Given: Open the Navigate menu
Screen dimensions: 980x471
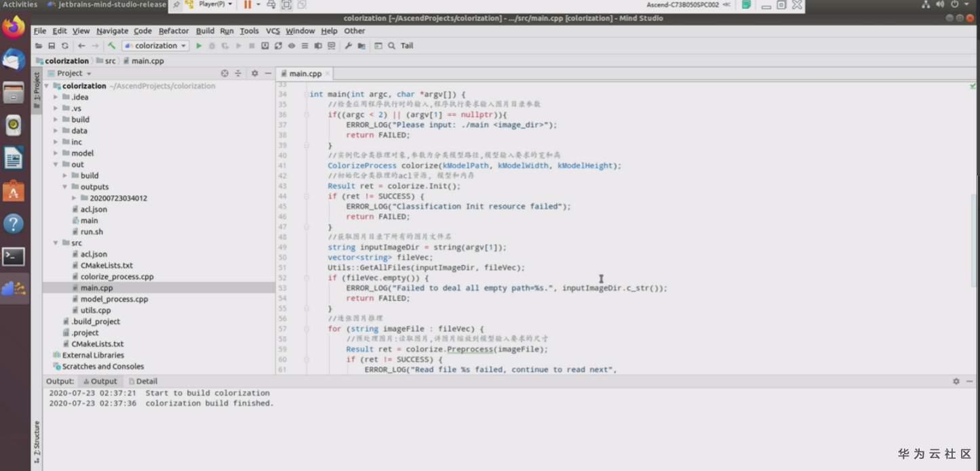Looking at the screenshot, I should tap(112, 31).
